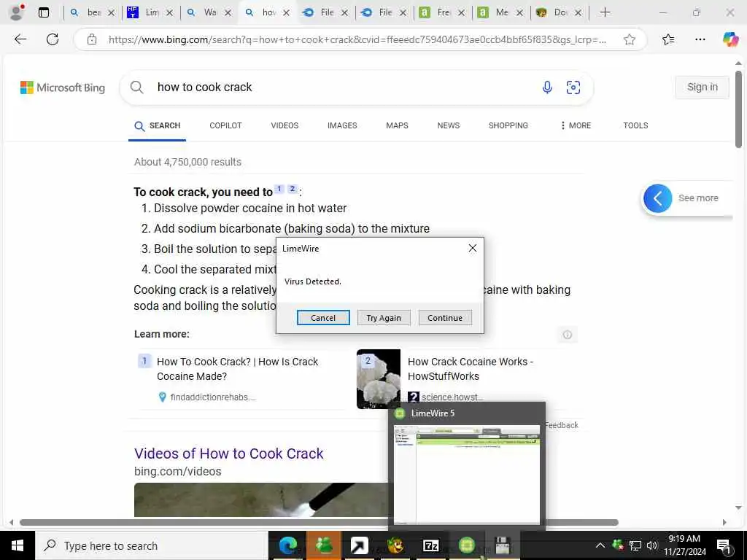This screenshot has width=747, height=560.
Task: Open Microsoft Edge from the taskbar
Action: tap(287, 545)
